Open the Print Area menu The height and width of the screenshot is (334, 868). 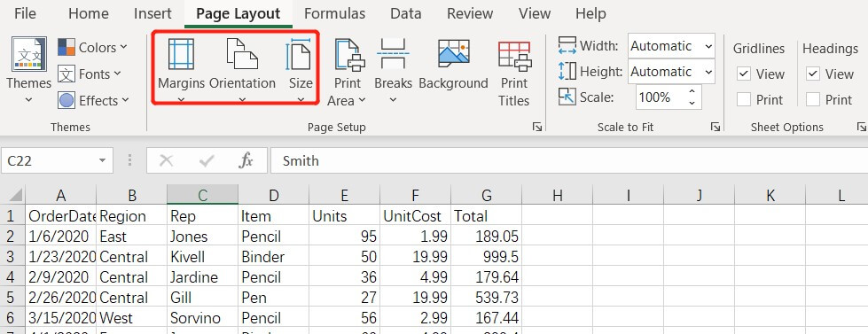[347, 72]
